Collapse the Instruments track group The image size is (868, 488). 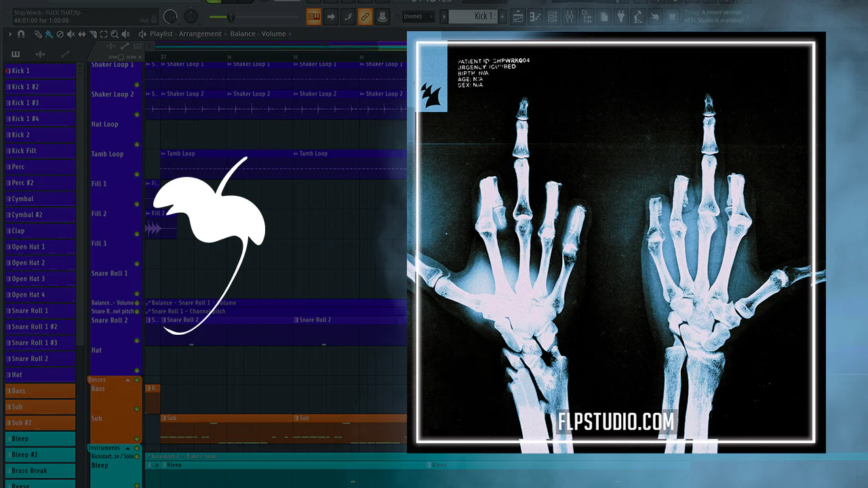pos(127,448)
